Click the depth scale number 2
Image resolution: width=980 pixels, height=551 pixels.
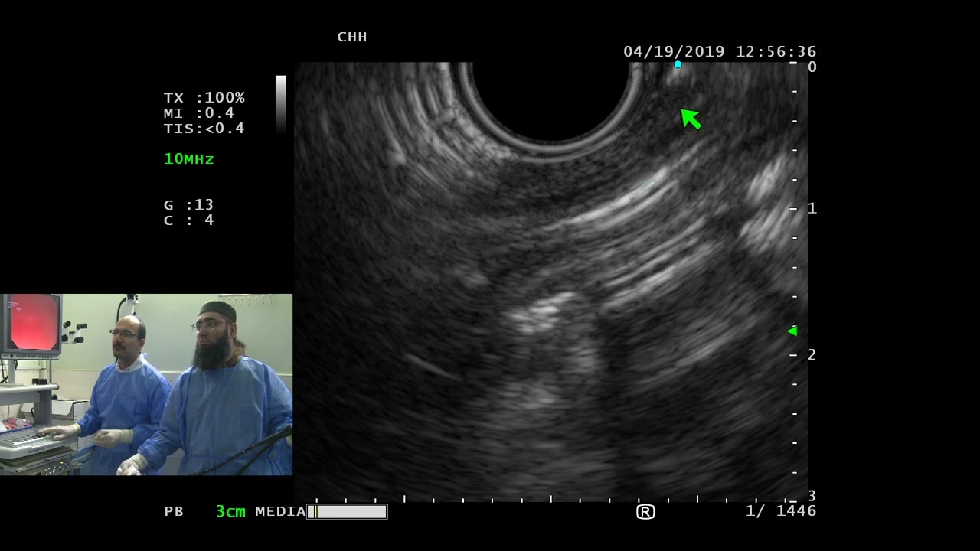pos(812,355)
